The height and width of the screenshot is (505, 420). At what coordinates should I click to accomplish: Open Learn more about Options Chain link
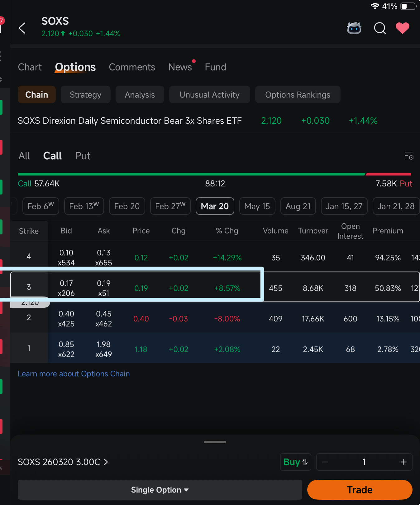pyautogui.click(x=74, y=374)
